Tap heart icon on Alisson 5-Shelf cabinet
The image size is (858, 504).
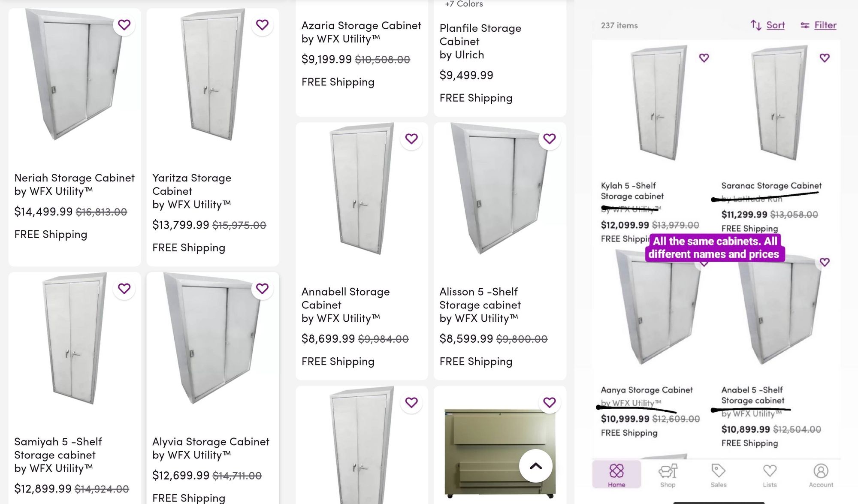point(550,139)
